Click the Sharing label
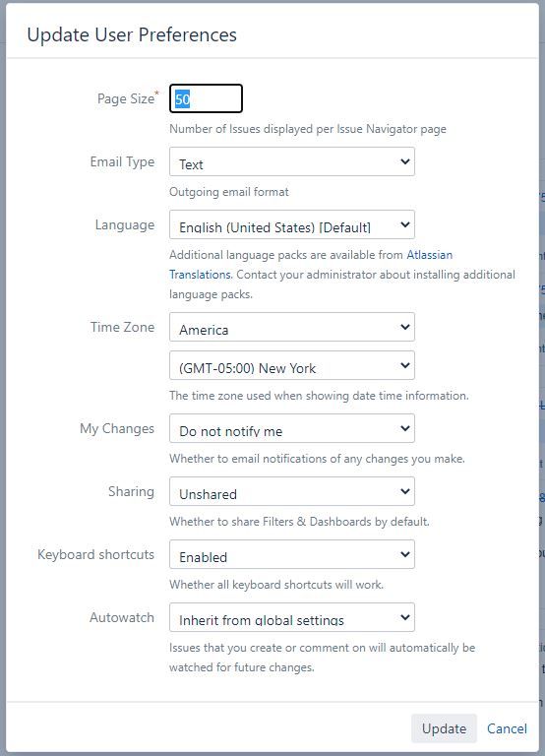The image size is (545, 756). (x=131, y=491)
